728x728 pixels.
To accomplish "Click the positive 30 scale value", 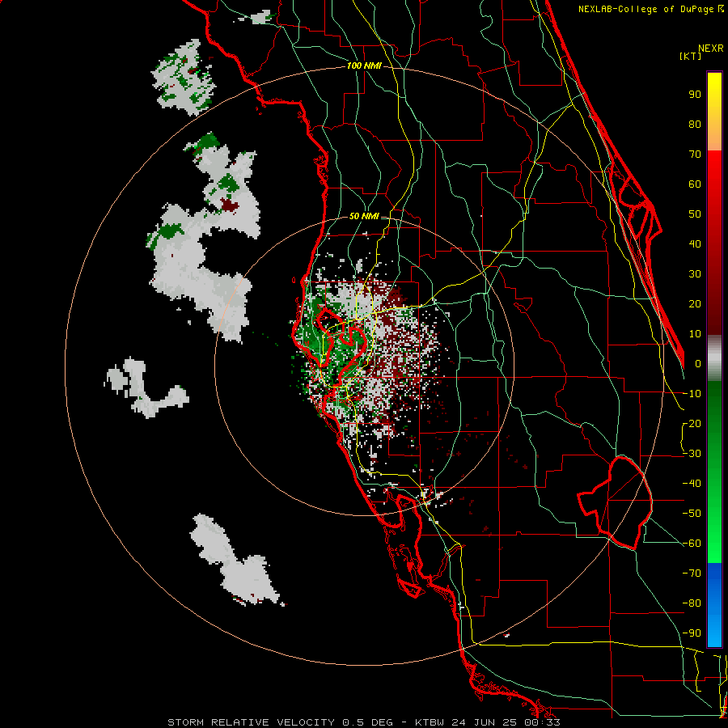I will [695, 274].
